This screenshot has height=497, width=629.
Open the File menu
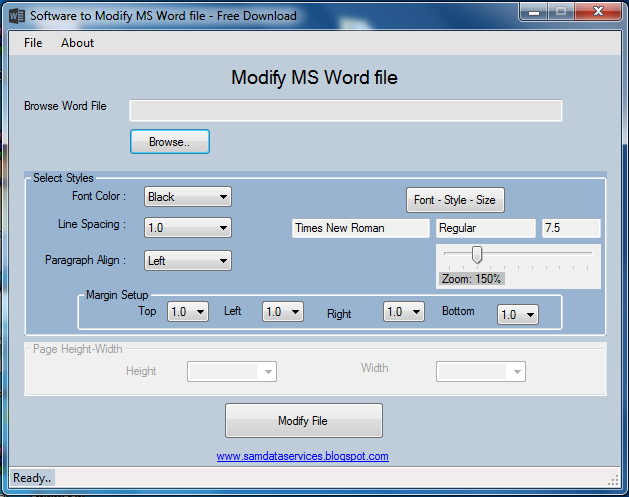tap(33, 43)
